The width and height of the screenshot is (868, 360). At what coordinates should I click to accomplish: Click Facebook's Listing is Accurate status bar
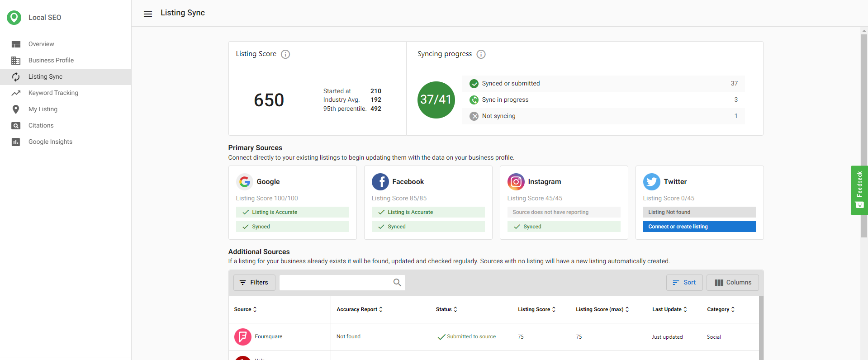428,212
